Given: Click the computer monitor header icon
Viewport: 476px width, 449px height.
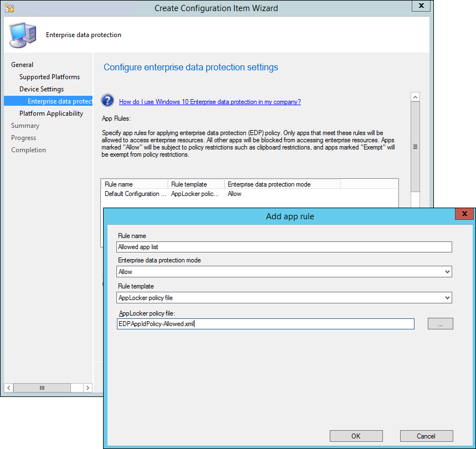Looking at the screenshot, I should [x=22, y=35].
